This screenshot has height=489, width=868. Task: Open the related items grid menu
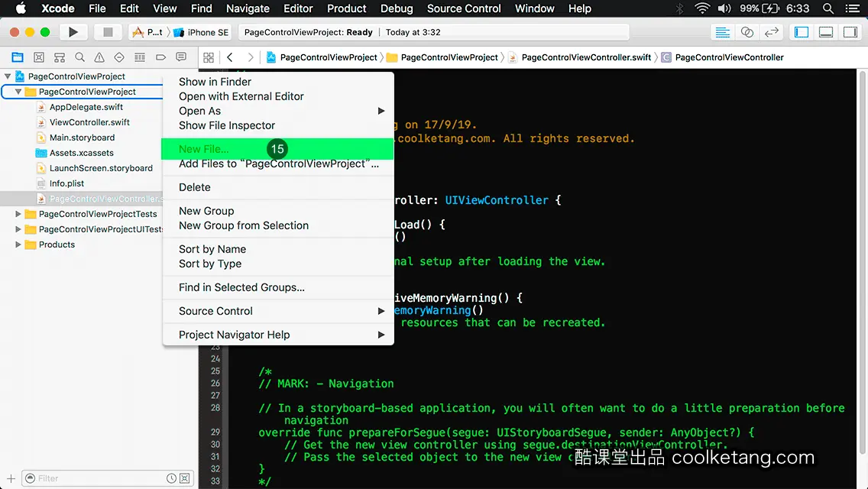(x=209, y=57)
